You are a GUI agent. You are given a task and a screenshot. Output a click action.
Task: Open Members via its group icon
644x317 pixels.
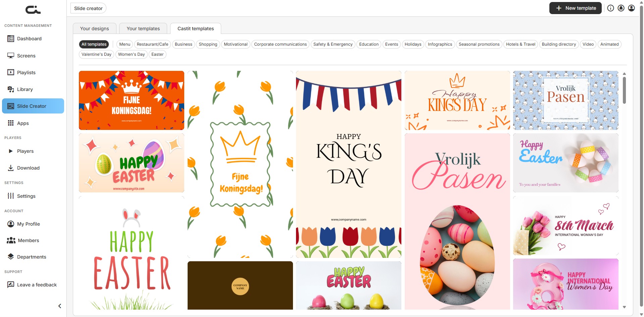(11, 240)
